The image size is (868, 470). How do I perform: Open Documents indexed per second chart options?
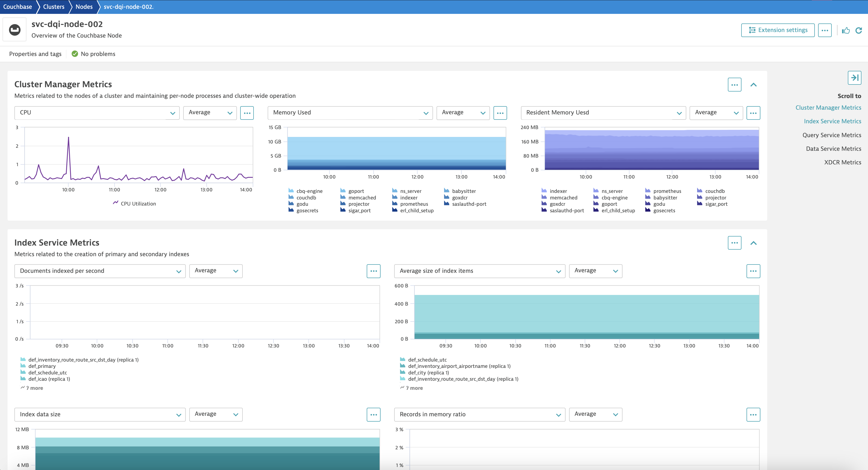pos(373,271)
